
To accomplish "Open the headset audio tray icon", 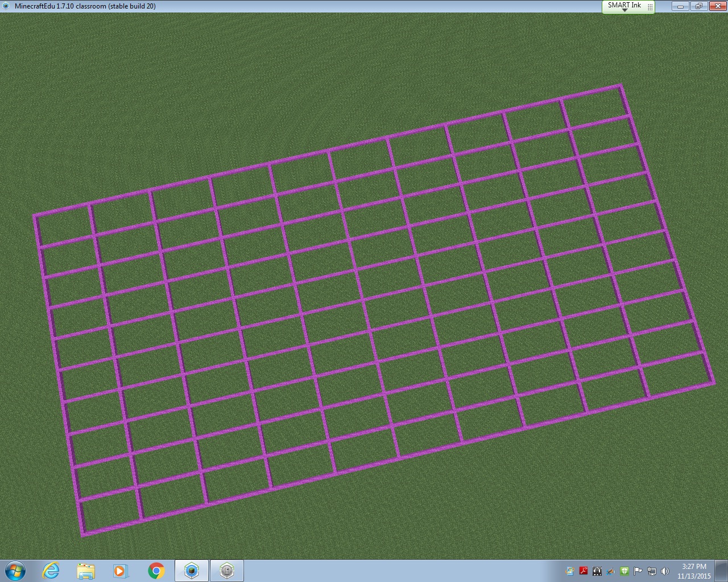I will [x=597, y=571].
